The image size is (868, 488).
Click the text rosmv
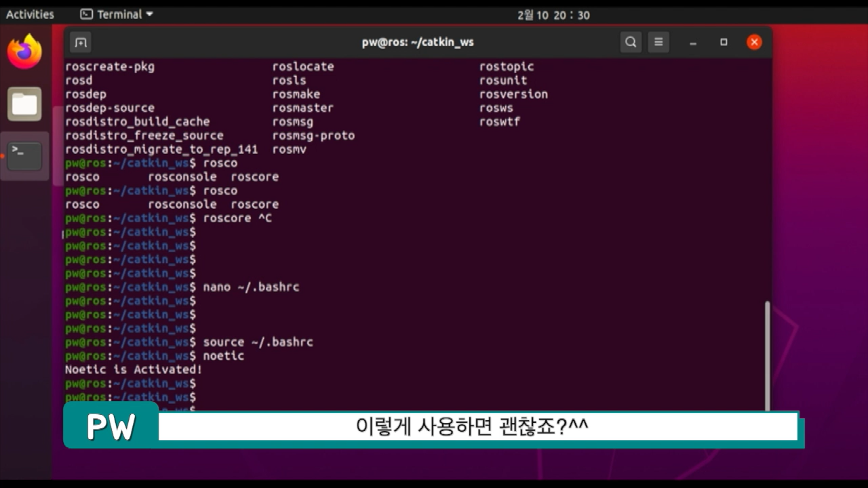(x=290, y=149)
